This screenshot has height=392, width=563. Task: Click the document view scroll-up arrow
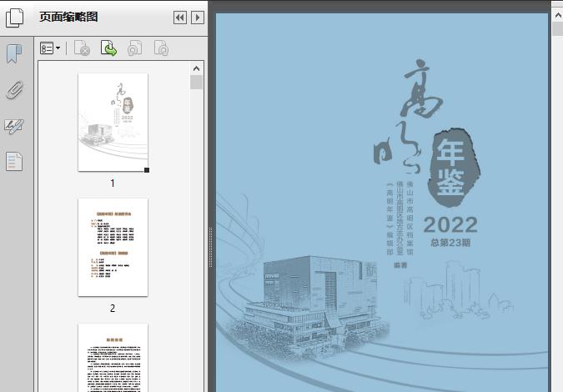558,16
